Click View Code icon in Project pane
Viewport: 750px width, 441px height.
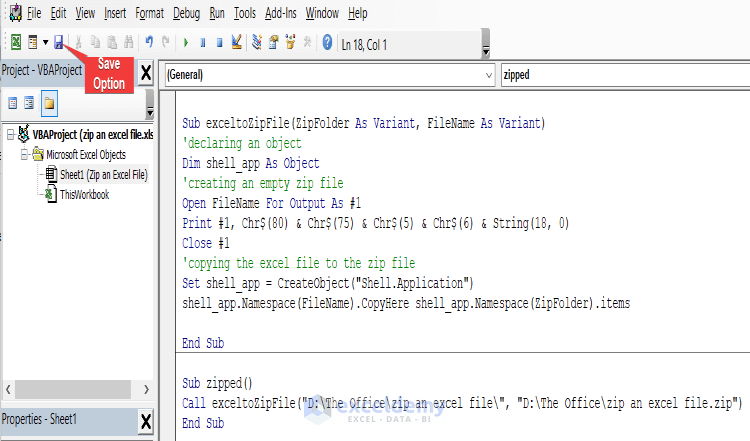(x=13, y=103)
